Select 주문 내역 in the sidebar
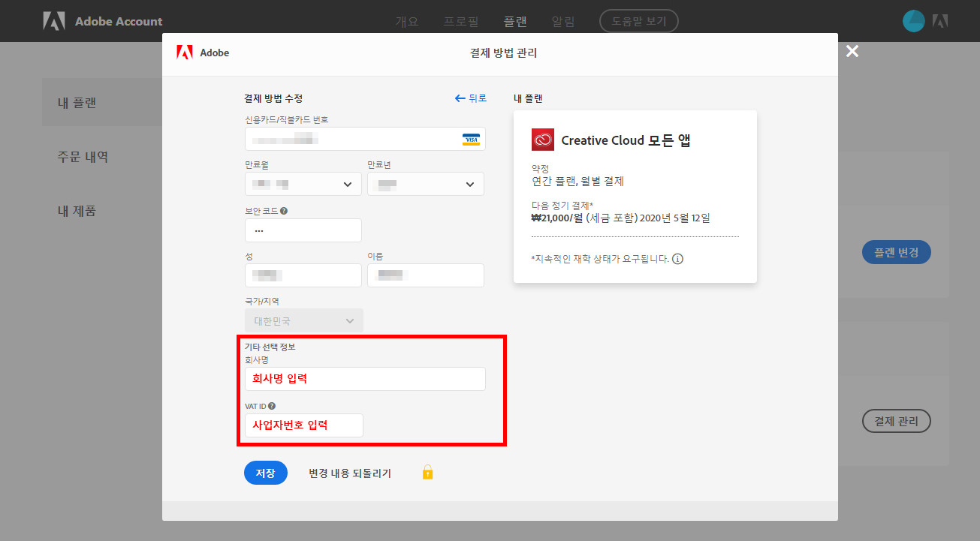 pos(83,157)
